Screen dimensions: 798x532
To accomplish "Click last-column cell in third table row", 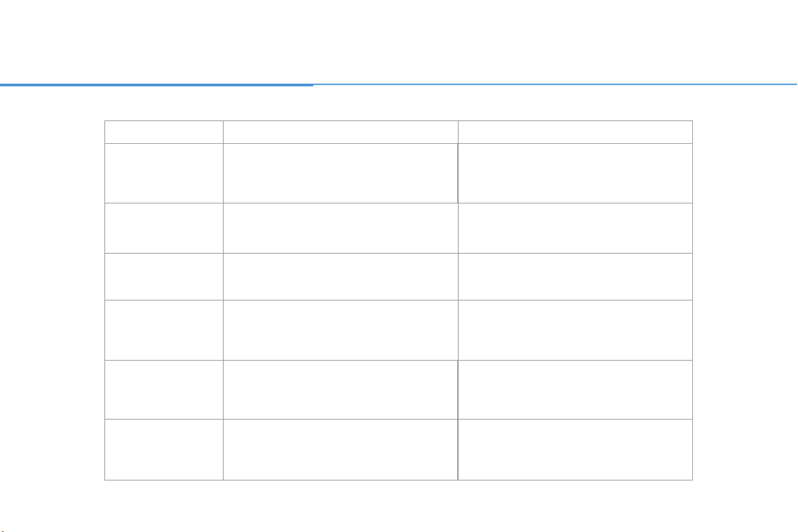I will click(575, 228).
